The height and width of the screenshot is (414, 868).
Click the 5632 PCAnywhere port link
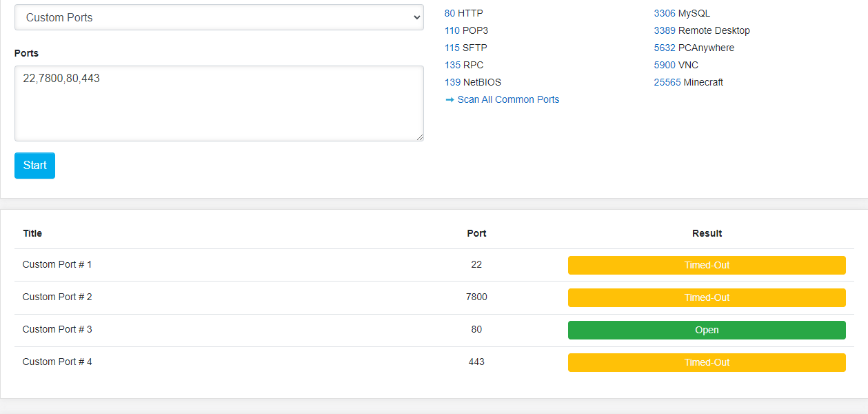(x=665, y=48)
